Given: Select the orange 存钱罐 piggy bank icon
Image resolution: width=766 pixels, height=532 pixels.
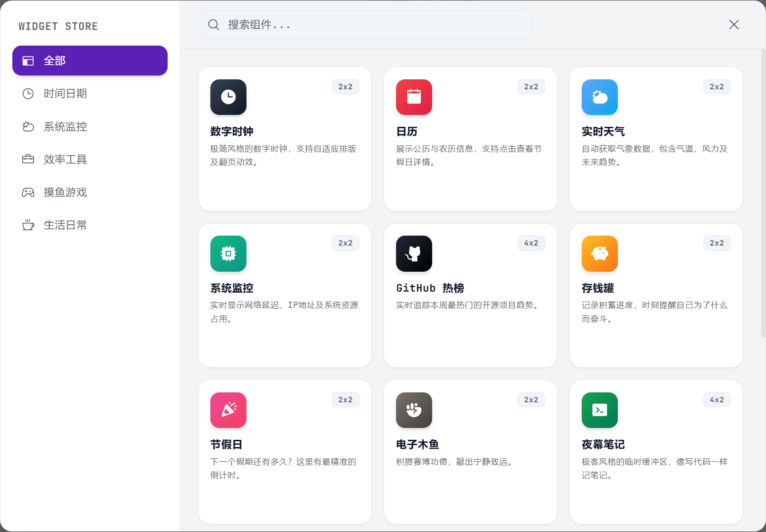Looking at the screenshot, I should 600,254.
